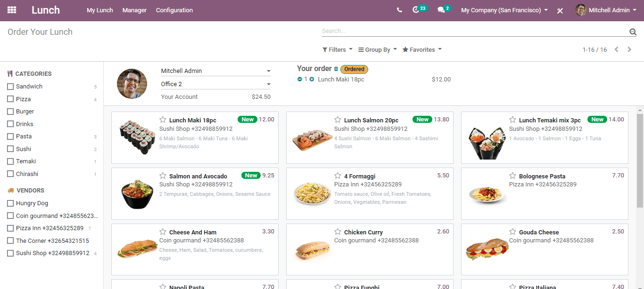Screen dimensions: 644x289
Task: Open the Favorites dropdown
Action: pyautogui.click(x=422, y=49)
